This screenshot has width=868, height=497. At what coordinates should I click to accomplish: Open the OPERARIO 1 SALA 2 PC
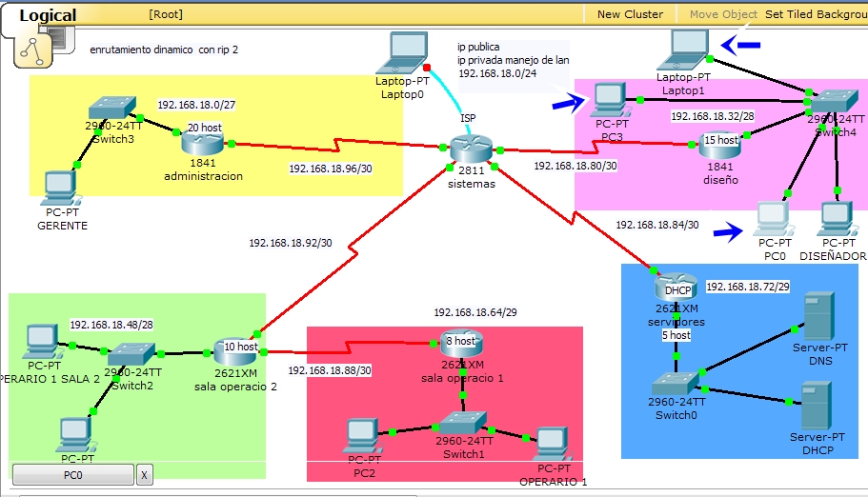pos(42,342)
